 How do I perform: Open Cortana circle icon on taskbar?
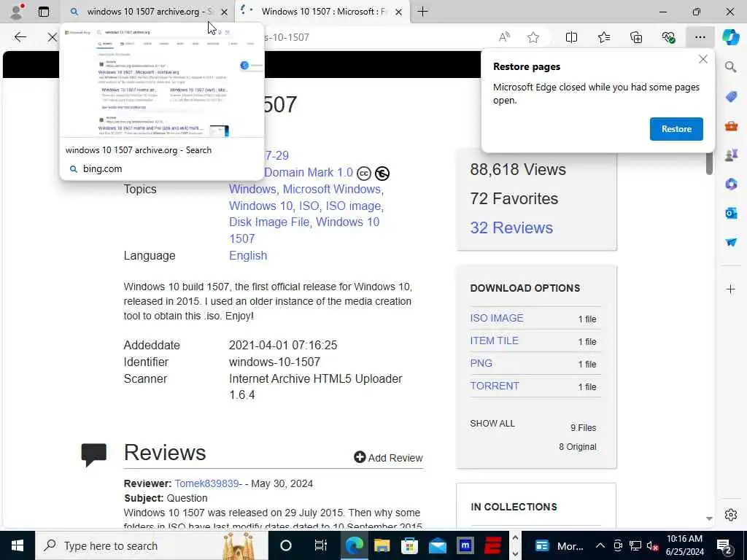pos(285,545)
